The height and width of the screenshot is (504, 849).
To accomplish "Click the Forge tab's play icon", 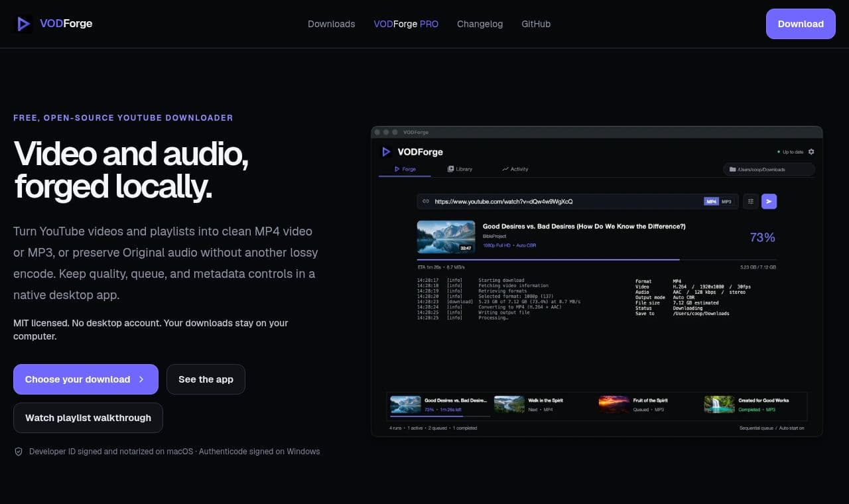I will pyautogui.click(x=397, y=169).
